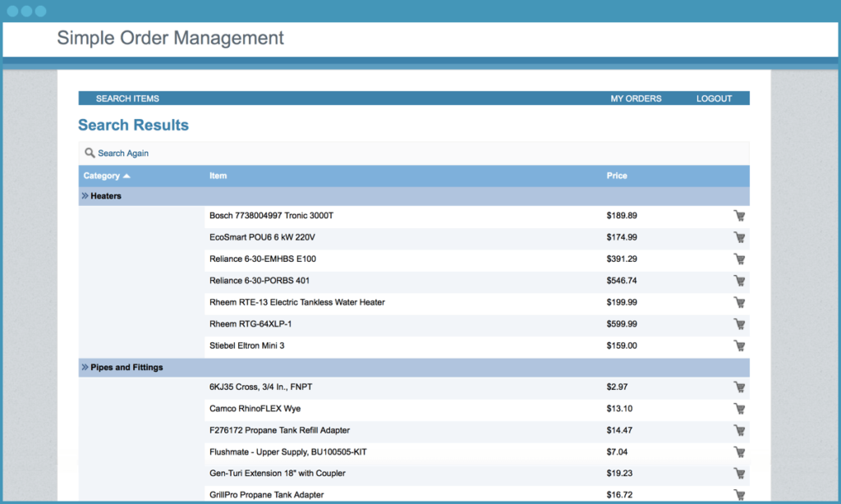
Task: Collapse the Pipes and Fittings group
Action: [85, 368]
